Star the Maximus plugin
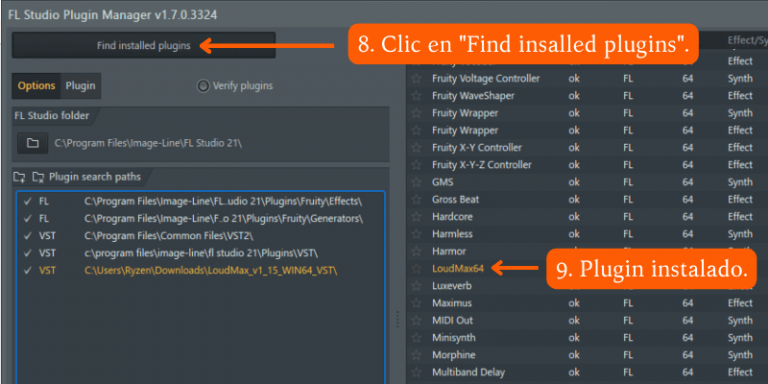 click(x=416, y=303)
